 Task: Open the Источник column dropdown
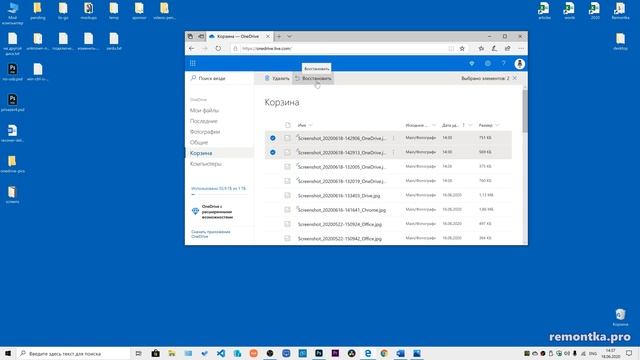(x=434, y=125)
